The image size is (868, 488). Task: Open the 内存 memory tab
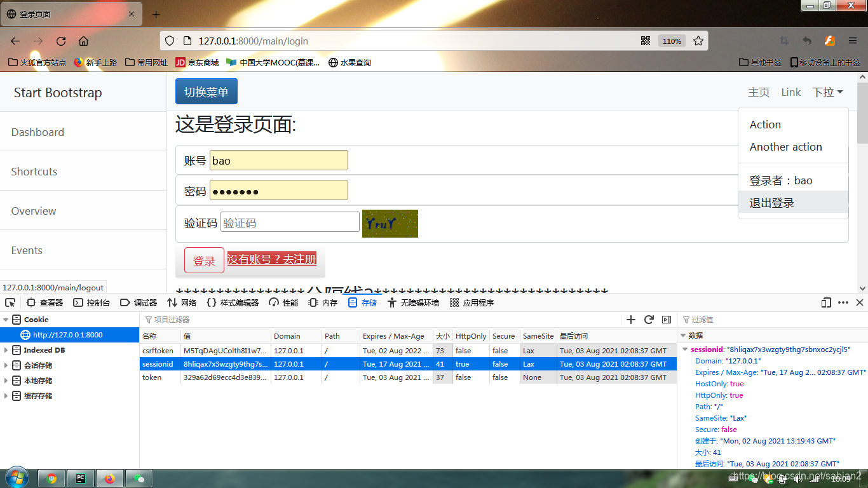pyautogui.click(x=323, y=302)
